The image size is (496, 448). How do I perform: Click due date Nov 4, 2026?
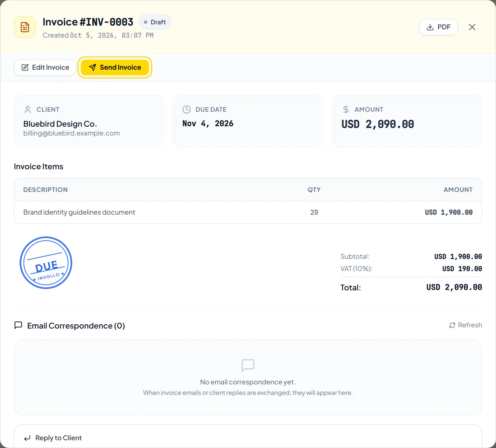click(x=208, y=124)
